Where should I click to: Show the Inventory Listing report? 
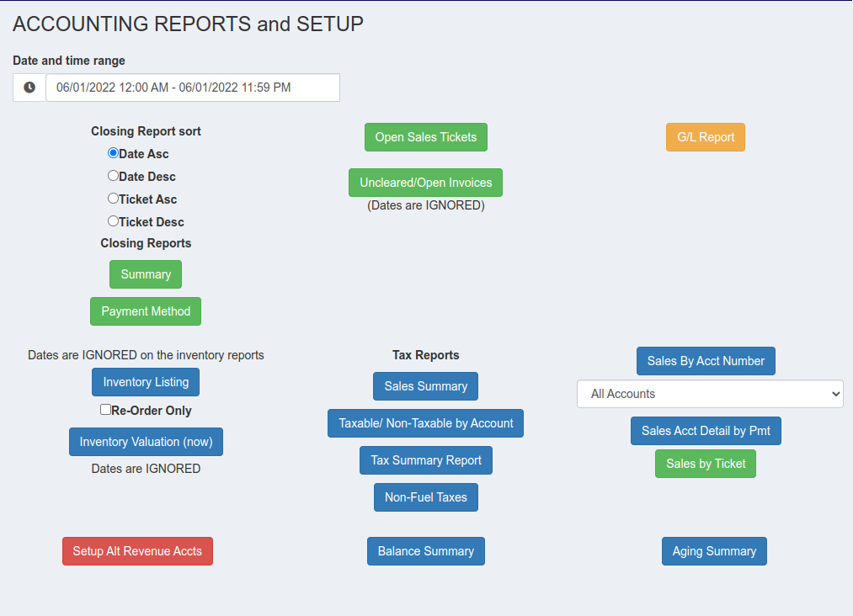[146, 382]
